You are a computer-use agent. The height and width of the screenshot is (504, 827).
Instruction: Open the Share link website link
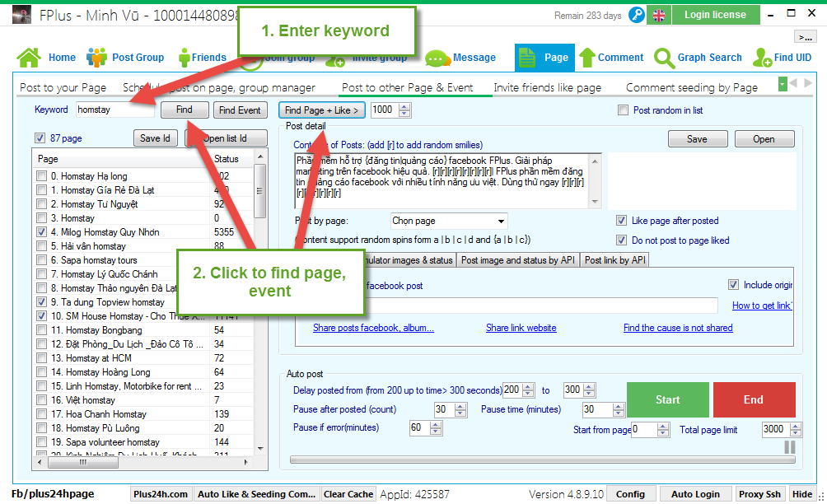click(521, 328)
